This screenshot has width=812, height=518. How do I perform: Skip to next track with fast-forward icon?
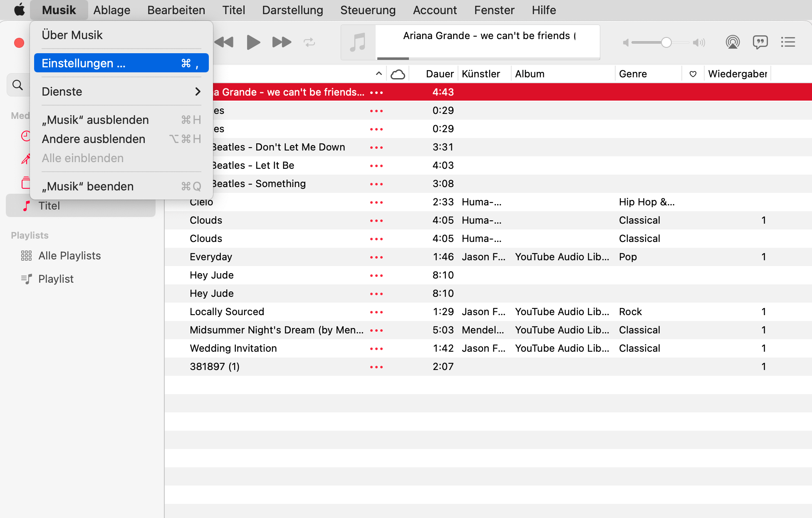[x=282, y=42]
